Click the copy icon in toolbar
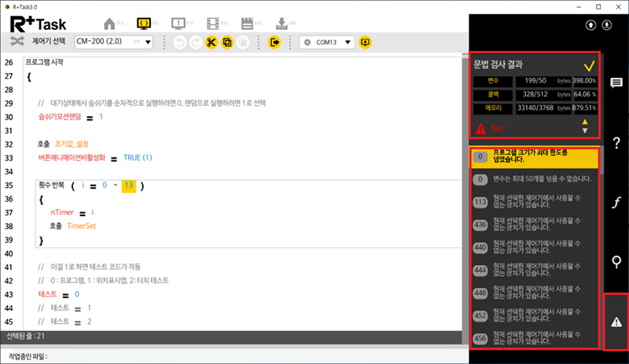This screenshot has height=364, width=629. tap(228, 42)
